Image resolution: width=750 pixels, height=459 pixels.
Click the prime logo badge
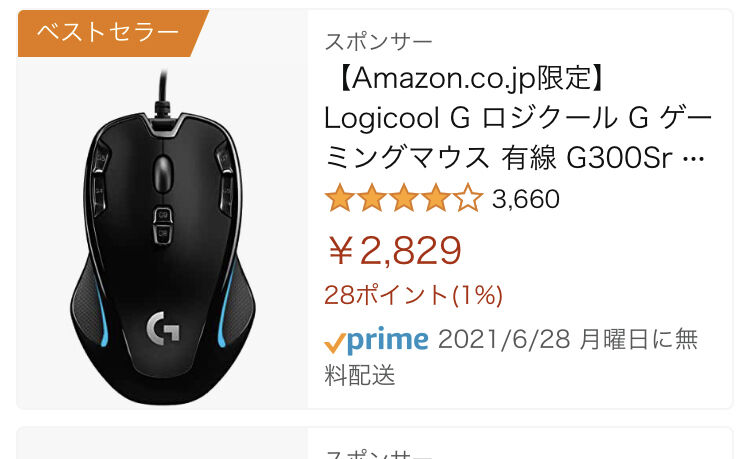point(376,340)
